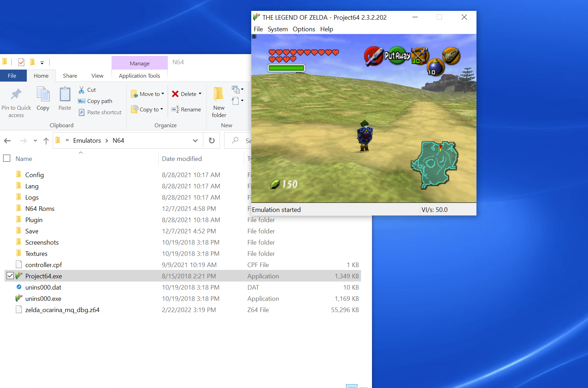The image size is (588, 388).
Task: Select the N64 Roms folder
Action: [40, 208]
